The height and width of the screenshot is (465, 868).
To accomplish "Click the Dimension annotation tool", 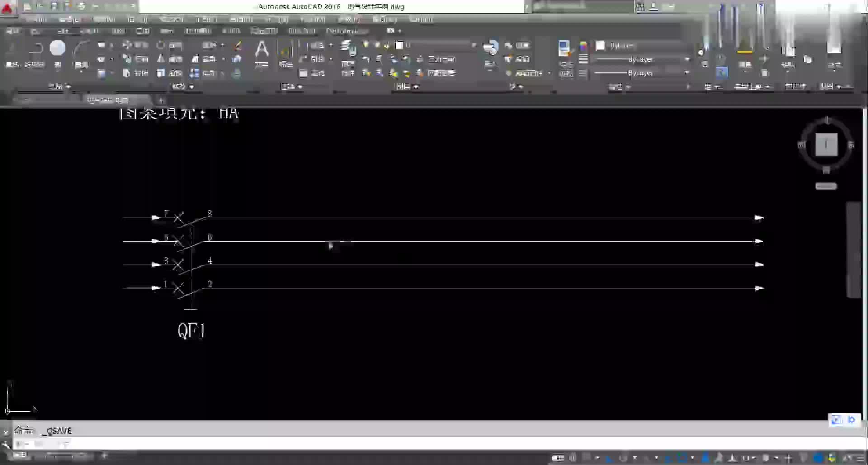I will [286, 53].
